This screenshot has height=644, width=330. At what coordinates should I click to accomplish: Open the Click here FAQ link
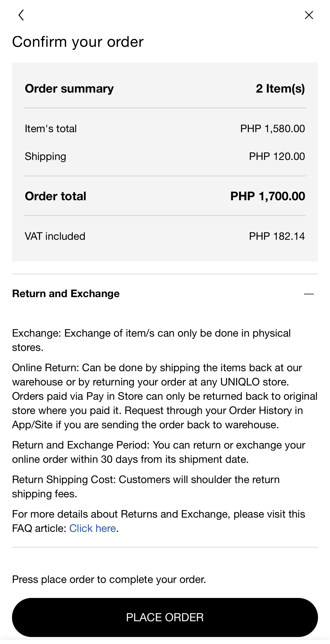pos(92,528)
